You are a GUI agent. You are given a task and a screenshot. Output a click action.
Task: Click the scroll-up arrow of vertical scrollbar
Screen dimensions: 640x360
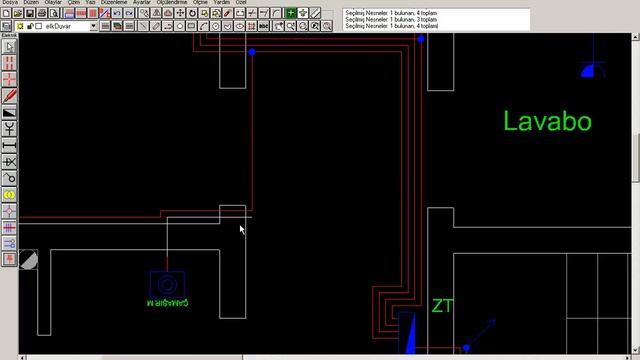(x=636, y=37)
